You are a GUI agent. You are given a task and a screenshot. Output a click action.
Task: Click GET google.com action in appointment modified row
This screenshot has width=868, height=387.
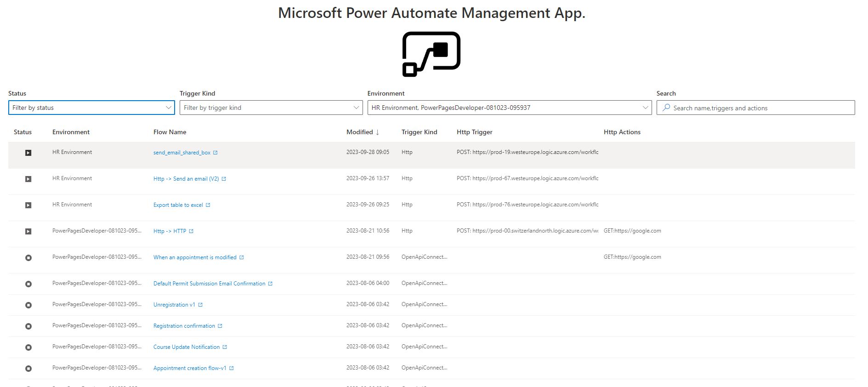(x=632, y=257)
